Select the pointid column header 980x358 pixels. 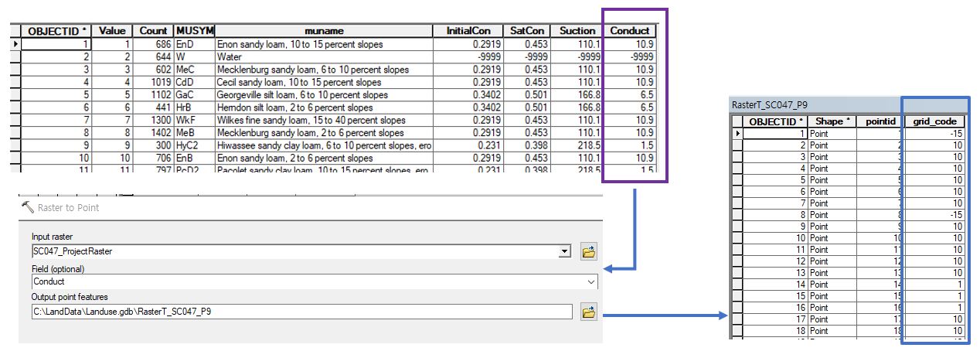coord(880,121)
